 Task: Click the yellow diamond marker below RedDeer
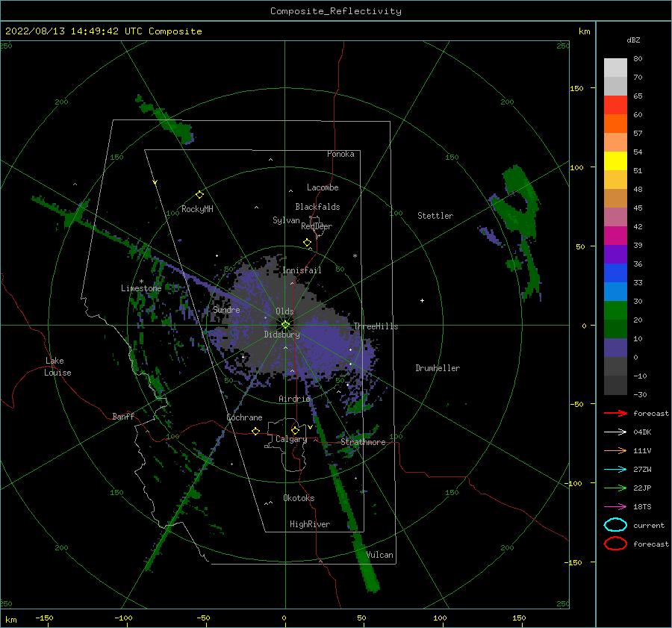(307, 243)
